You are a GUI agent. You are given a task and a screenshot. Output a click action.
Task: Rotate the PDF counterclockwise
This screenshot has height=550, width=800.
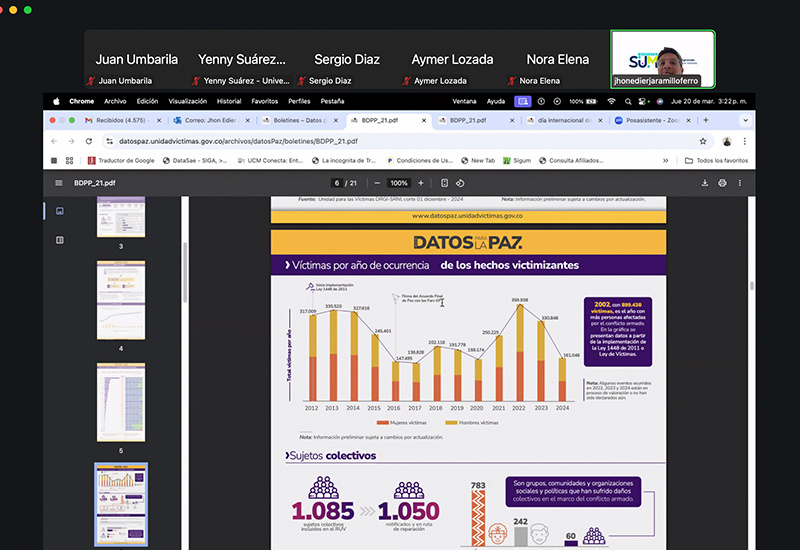click(x=462, y=183)
